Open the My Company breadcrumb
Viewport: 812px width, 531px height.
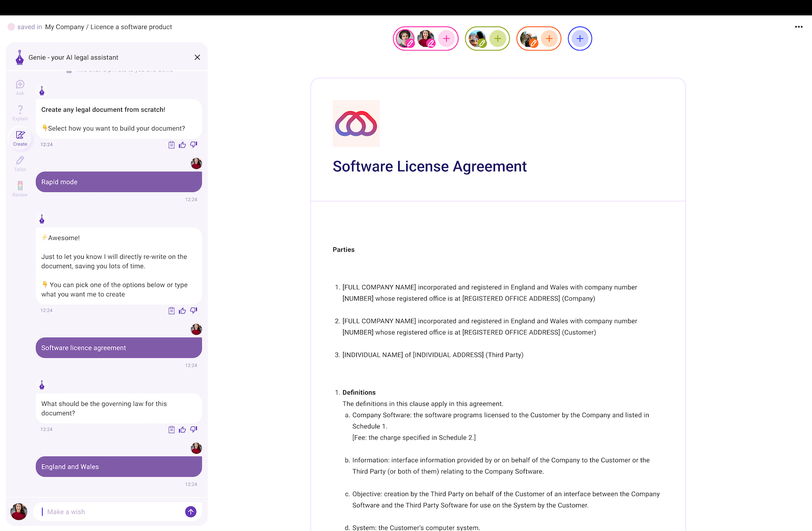64,26
